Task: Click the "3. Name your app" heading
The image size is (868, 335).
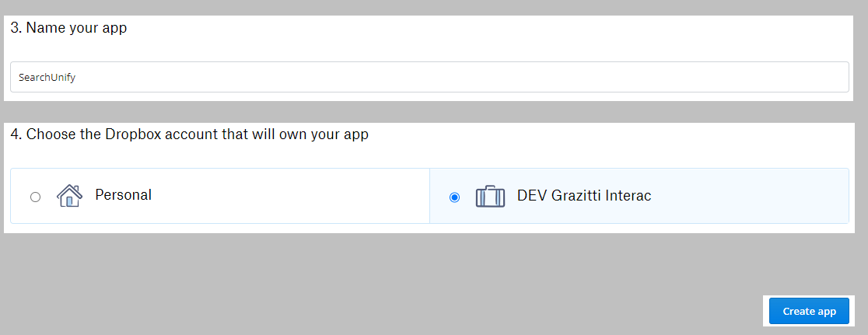Action: click(68, 29)
